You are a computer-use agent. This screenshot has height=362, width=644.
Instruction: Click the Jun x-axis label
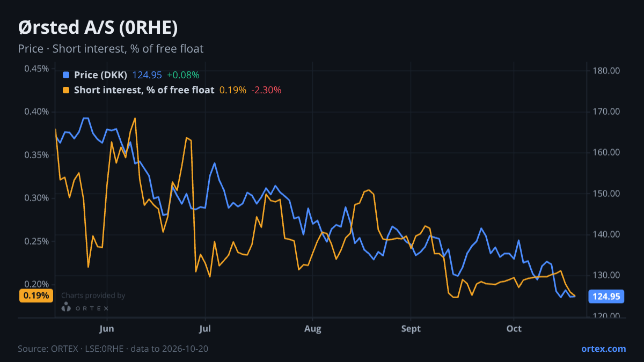(107, 328)
